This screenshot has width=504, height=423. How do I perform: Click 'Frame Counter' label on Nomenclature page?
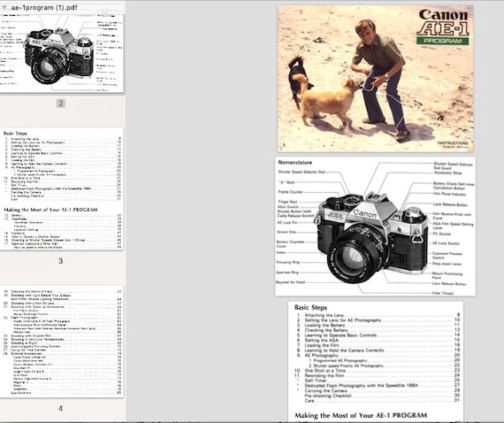click(x=291, y=192)
